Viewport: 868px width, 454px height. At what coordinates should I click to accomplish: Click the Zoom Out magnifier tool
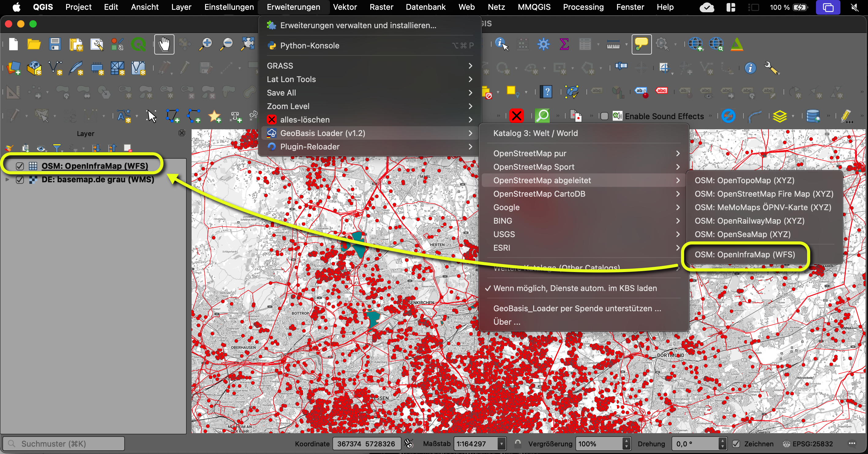point(226,44)
